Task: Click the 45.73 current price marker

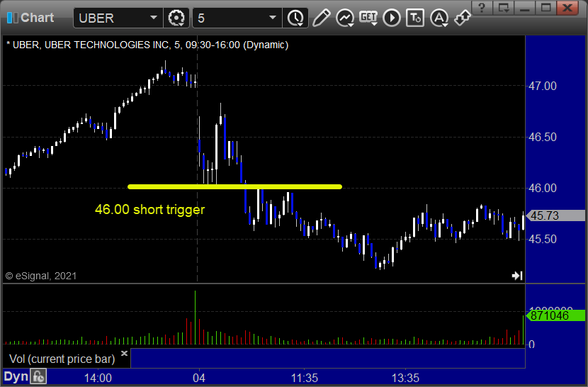Action: [x=555, y=216]
